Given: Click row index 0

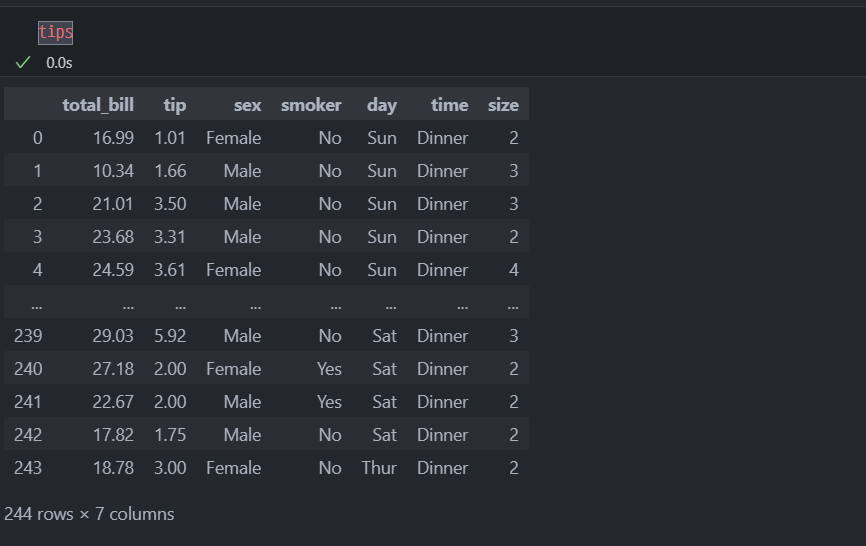Looking at the screenshot, I should tap(38, 137).
